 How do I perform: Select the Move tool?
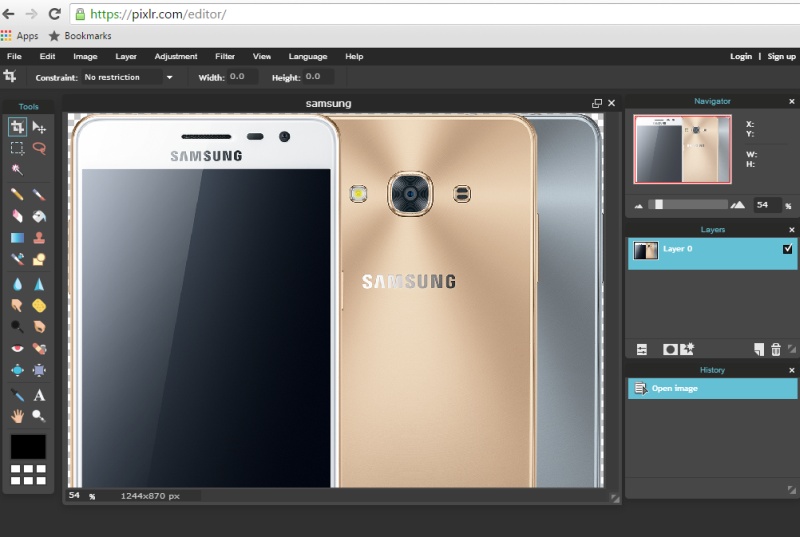click(x=39, y=127)
